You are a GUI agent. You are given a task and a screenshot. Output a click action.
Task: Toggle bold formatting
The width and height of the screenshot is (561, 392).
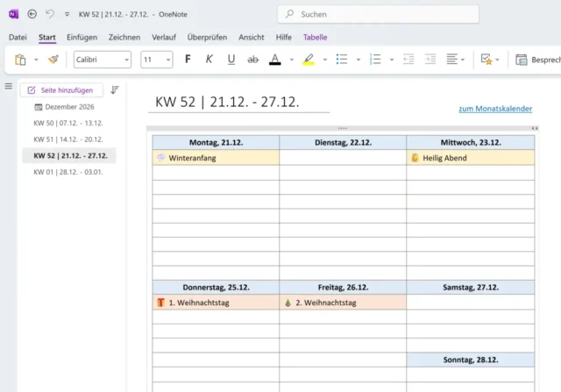point(188,60)
